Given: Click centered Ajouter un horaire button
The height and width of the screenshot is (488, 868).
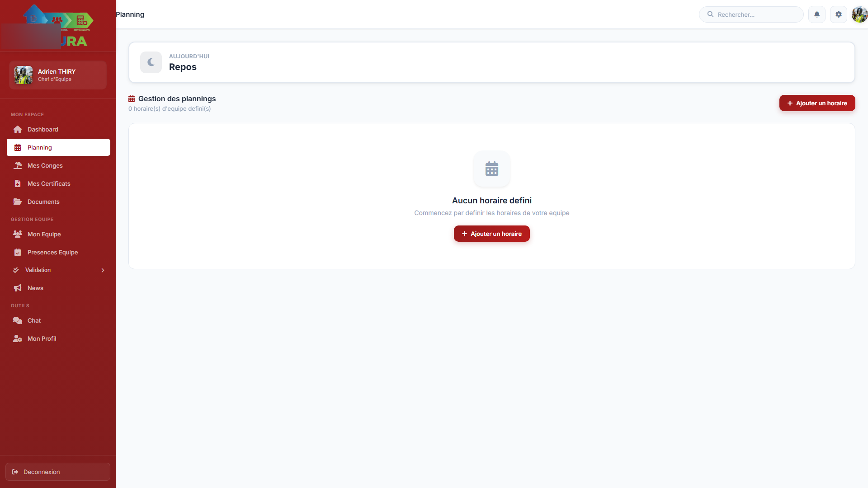Looking at the screenshot, I should 491,234.
